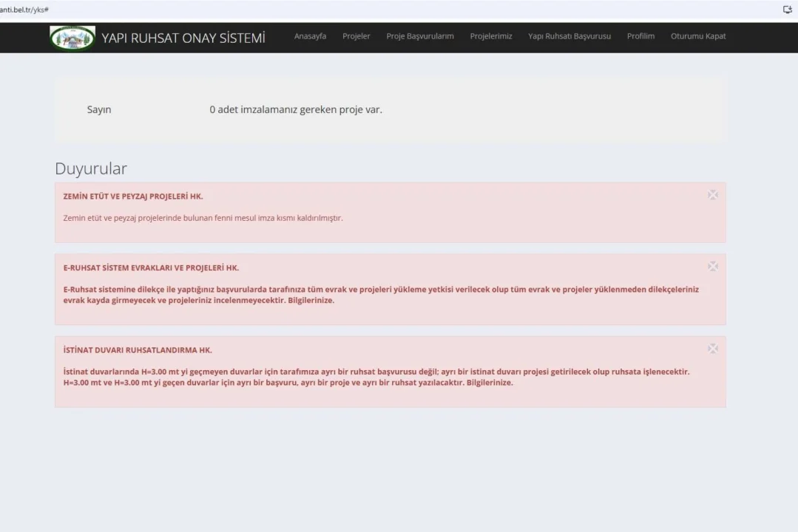This screenshot has height=532, width=798.
Task: Click the Zemin Etüt ve Peyzaj Projeleri heading
Action: [133, 197]
